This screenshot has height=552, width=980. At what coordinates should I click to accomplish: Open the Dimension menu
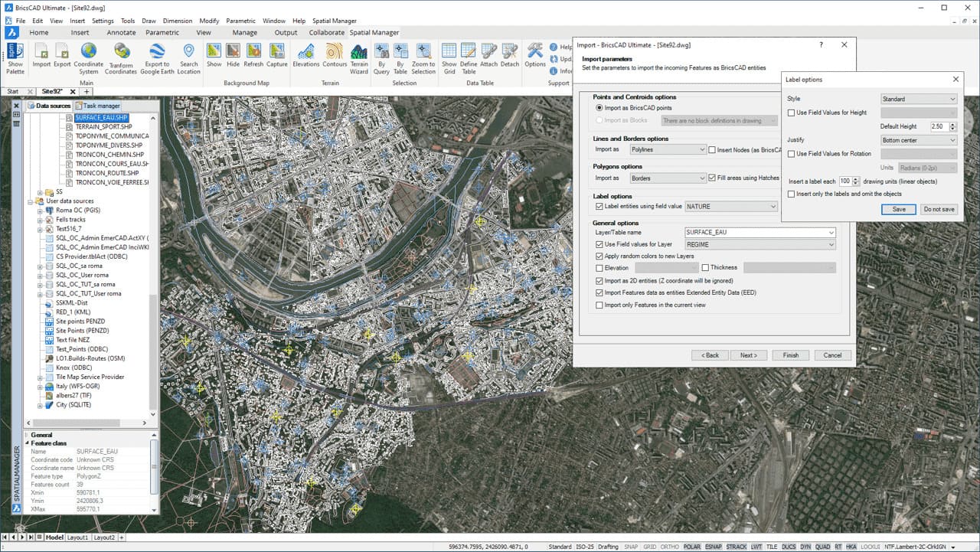tap(178, 21)
